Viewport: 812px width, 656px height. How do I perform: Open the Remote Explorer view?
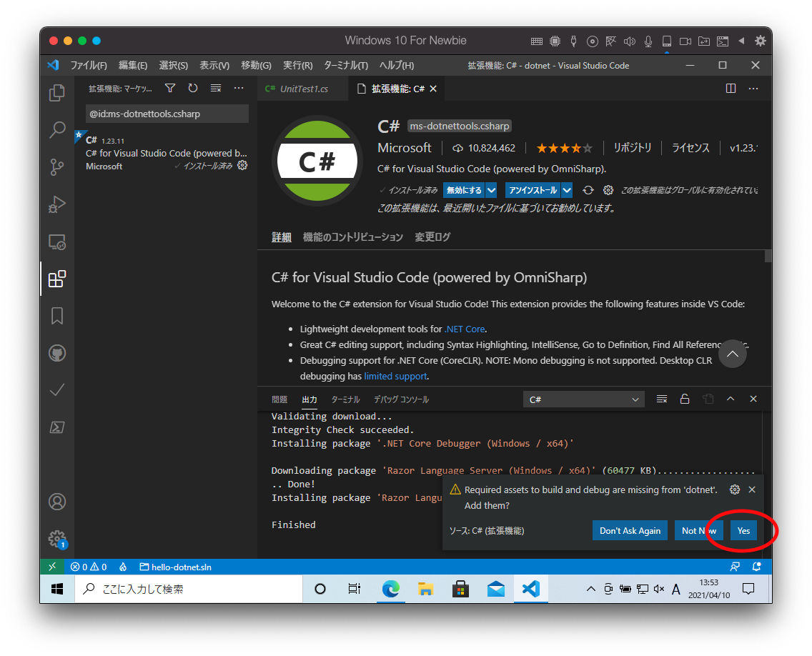[x=57, y=242]
